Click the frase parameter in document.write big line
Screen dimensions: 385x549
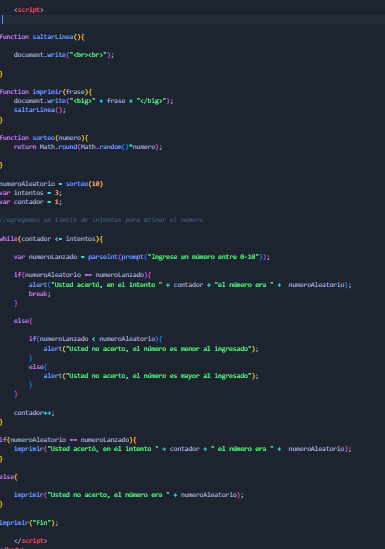tap(116, 101)
